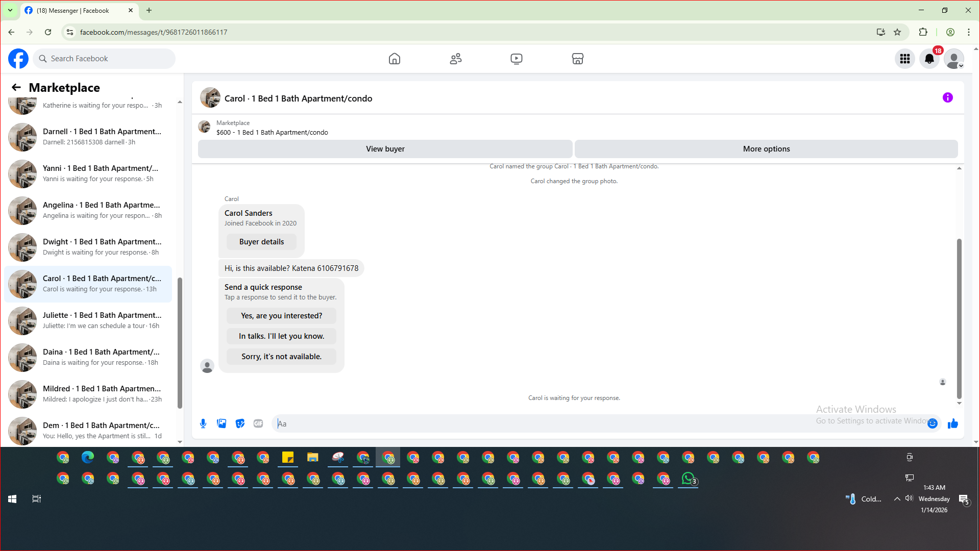The image size is (980, 551).
Task: Open Facebook notifications bell
Action: pyautogui.click(x=929, y=59)
